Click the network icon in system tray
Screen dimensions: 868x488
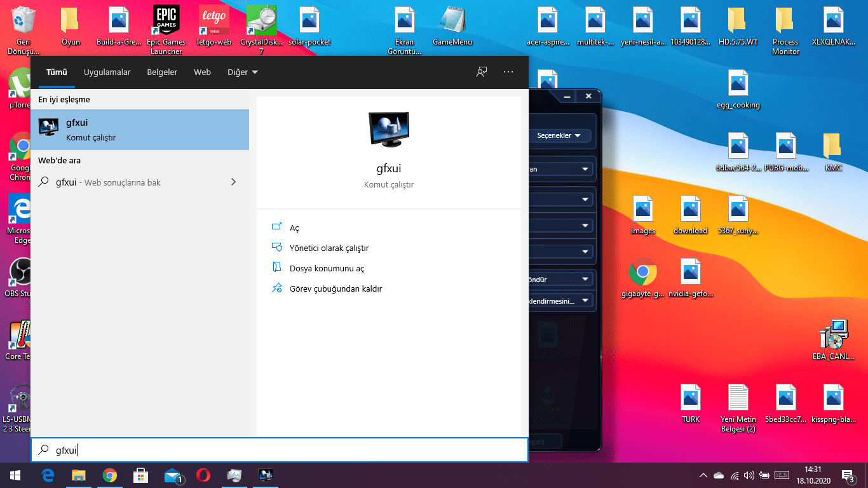[x=734, y=475]
